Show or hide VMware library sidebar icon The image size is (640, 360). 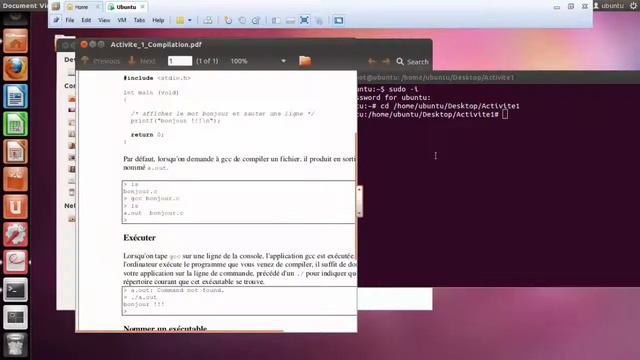point(276,20)
